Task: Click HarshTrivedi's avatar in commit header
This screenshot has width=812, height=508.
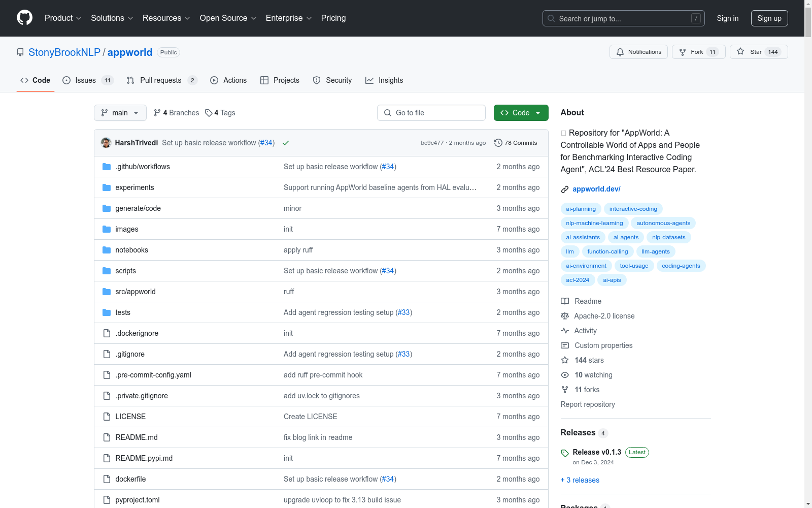Action: [106, 143]
